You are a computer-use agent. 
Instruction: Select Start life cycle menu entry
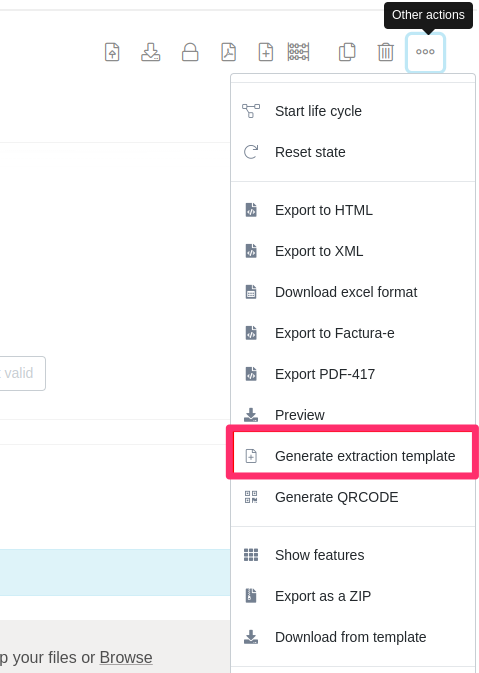tap(353, 111)
